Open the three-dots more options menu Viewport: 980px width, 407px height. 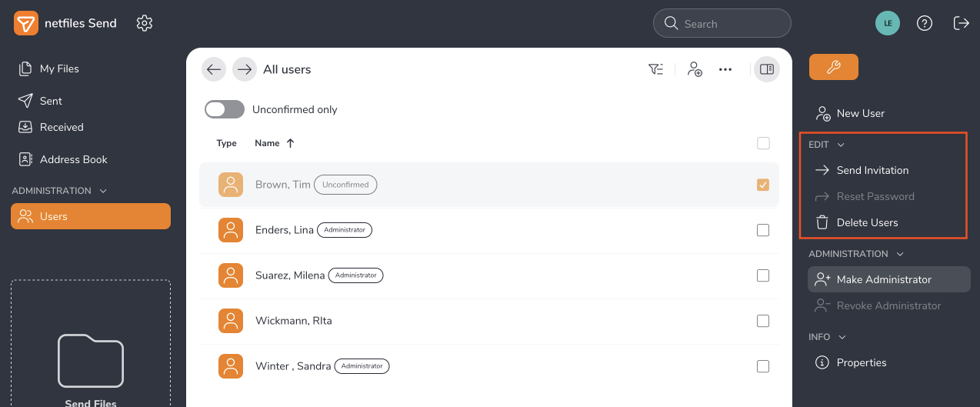click(725, 69)
